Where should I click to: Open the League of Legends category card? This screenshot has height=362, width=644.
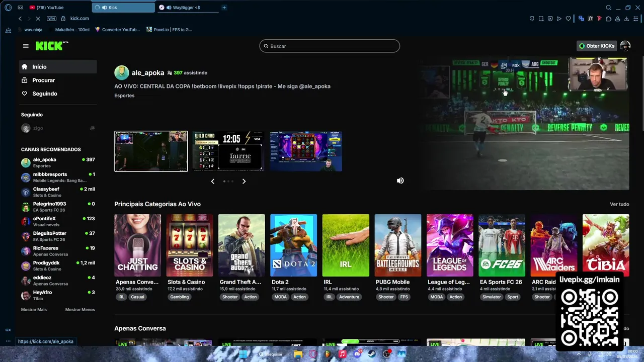(x=450, y=245)
